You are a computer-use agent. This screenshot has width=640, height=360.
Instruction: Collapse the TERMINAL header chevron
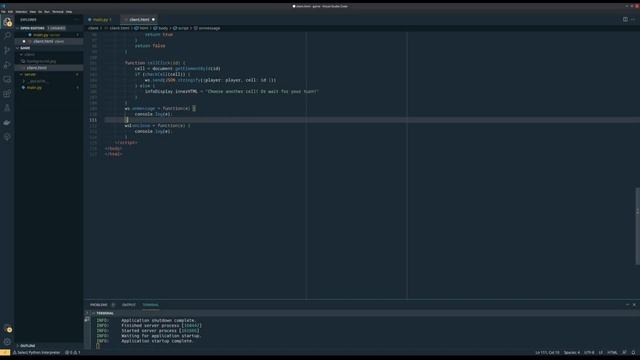coord(93,313)
